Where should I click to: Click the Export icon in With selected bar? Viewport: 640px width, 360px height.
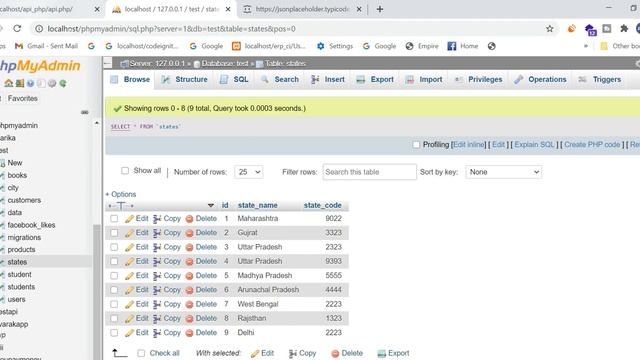click(x=382, y=353)
